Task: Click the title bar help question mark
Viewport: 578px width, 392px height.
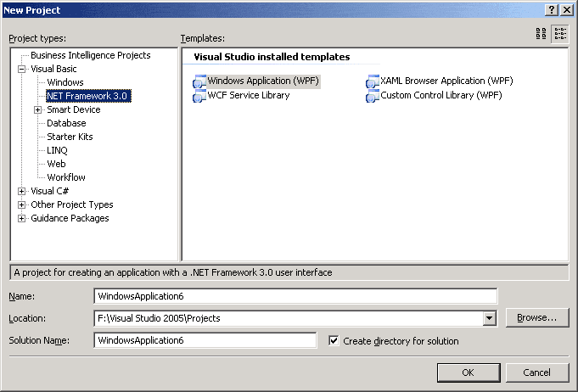Action: 551,8
